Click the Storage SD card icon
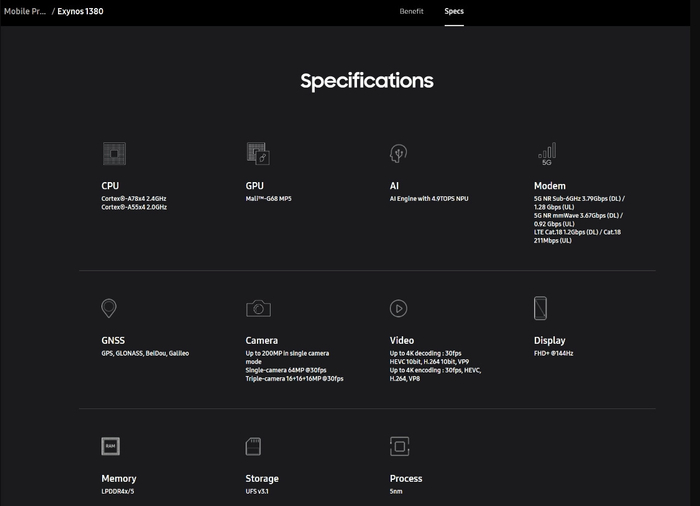Image resolution: width=700 pixels, height=506 pixels. pos(253,446)
